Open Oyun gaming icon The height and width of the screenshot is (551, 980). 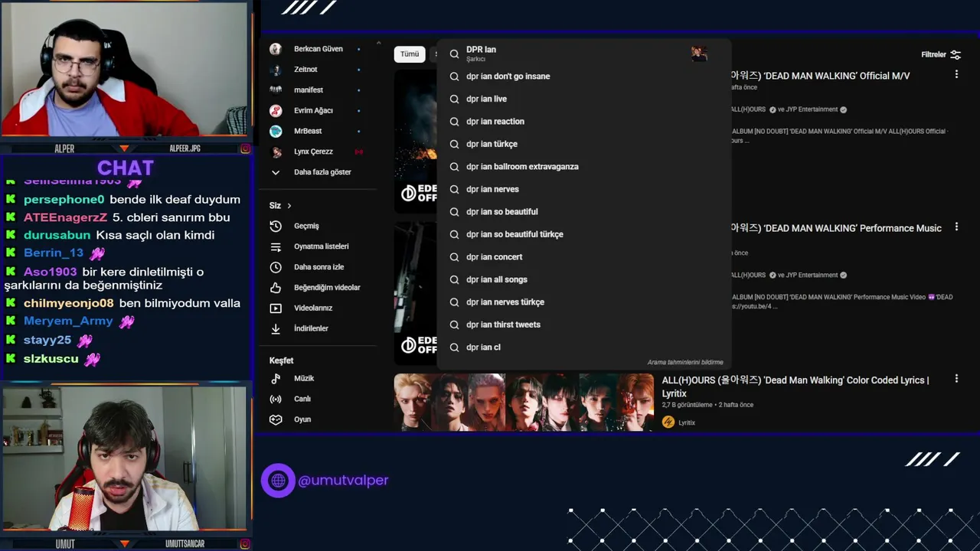[x=276, y=419]
